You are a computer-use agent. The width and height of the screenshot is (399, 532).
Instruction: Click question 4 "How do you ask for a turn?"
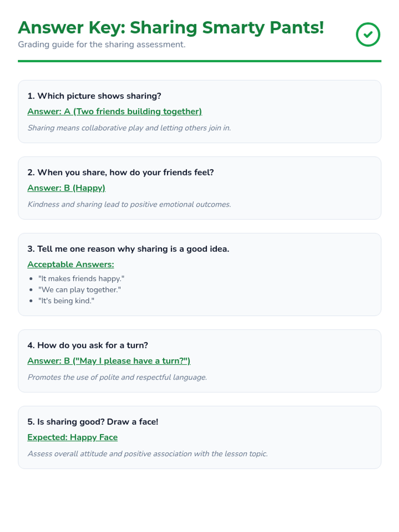coord(87,345)
